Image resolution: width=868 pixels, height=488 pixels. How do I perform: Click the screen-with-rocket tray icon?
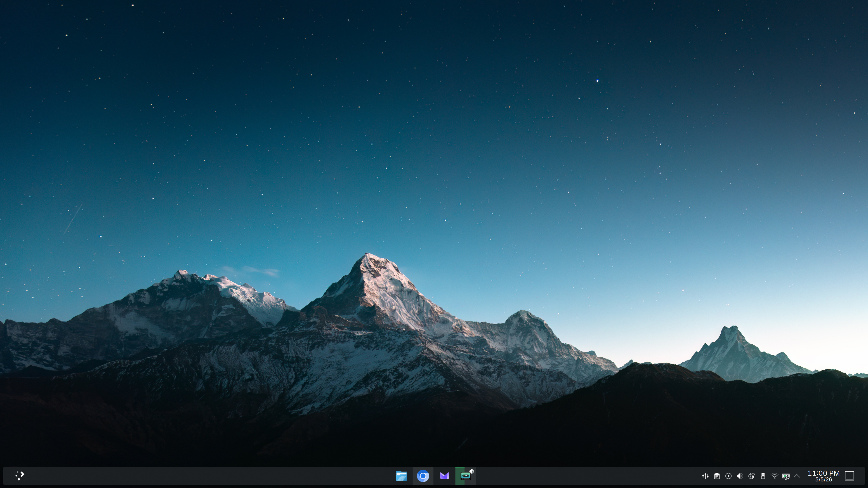point(786,476)
